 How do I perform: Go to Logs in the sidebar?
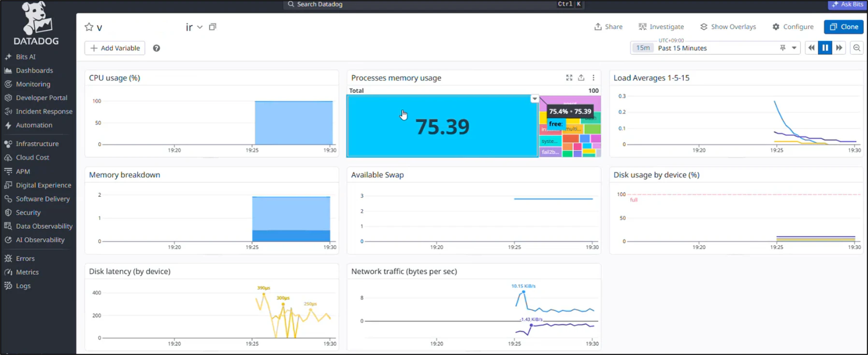point(23,285)
